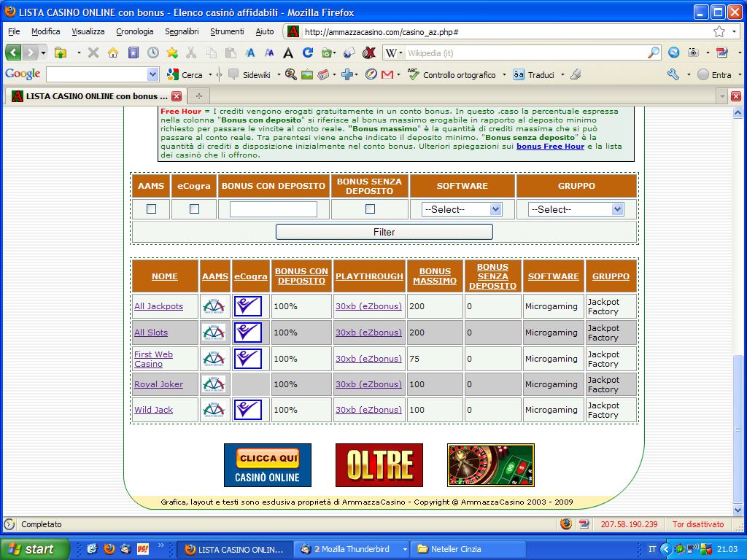This screenshot has width=747, height=560.
Task: Open the Segnalibri menu
Action: coord(182,31)
